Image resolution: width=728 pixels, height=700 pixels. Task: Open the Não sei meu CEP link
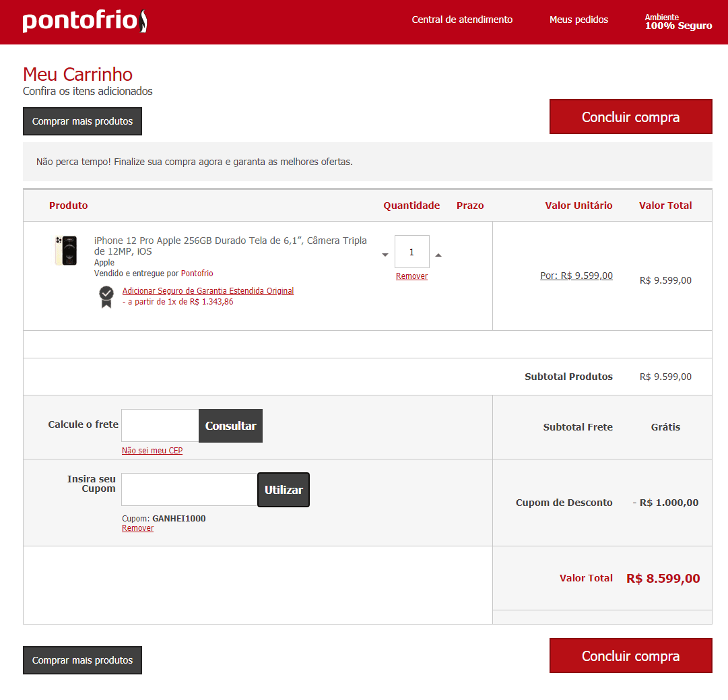tap(152, 451)
